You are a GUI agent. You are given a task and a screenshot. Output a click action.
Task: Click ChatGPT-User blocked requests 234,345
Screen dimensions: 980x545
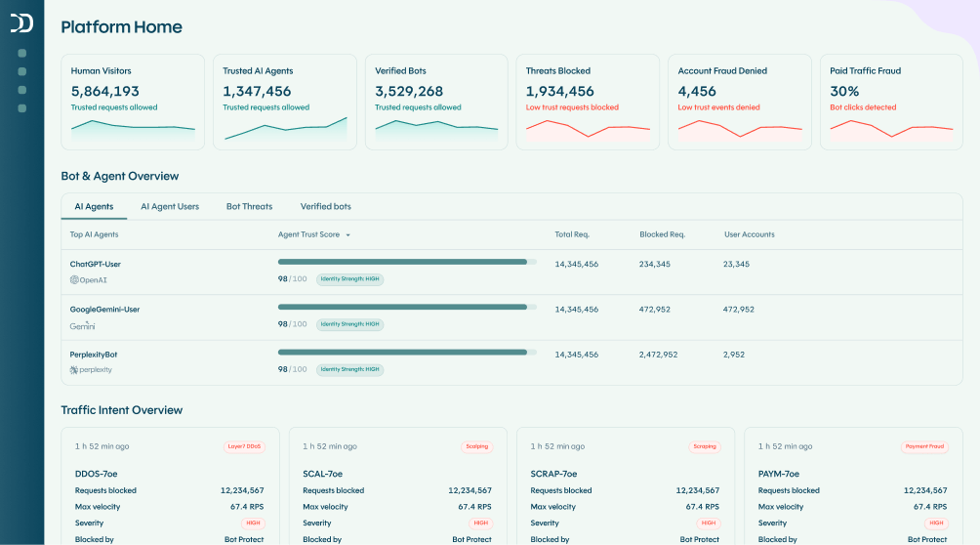tap(654, 264)
